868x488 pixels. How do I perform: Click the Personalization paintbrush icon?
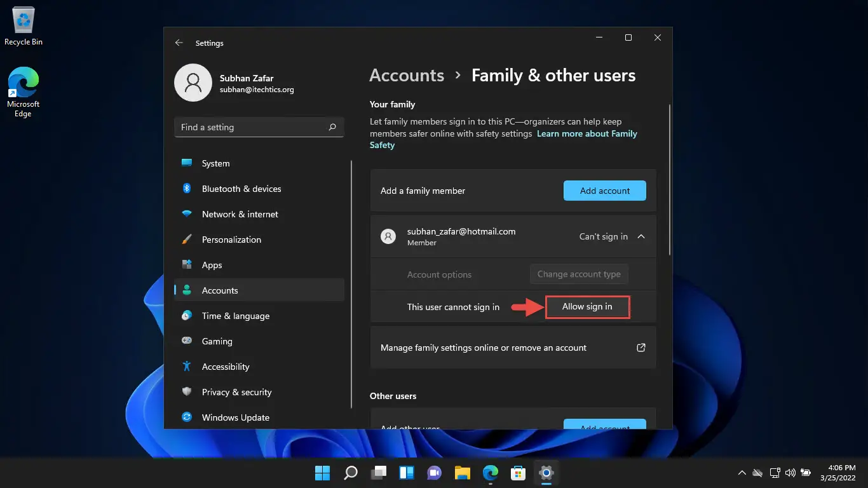tap(187, 239)
